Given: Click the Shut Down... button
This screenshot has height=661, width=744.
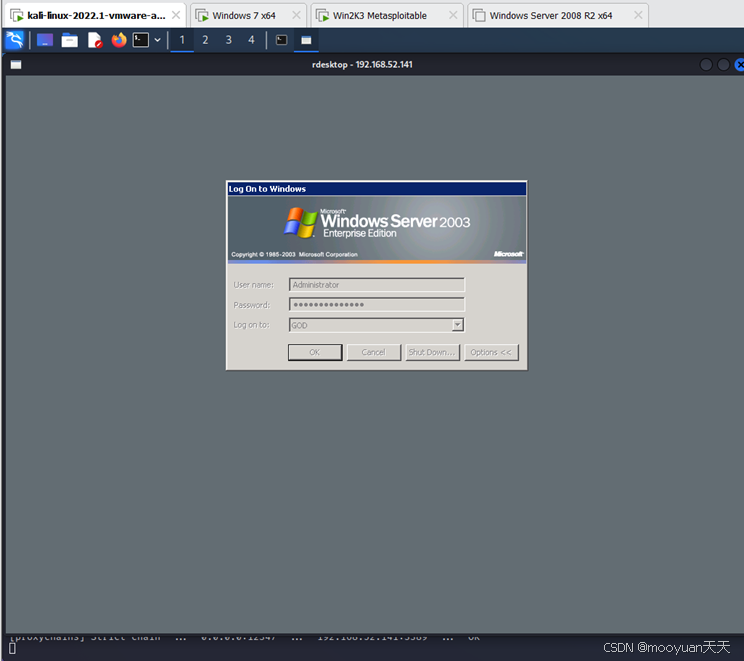Looking at the screenshot, I should 433,352.
